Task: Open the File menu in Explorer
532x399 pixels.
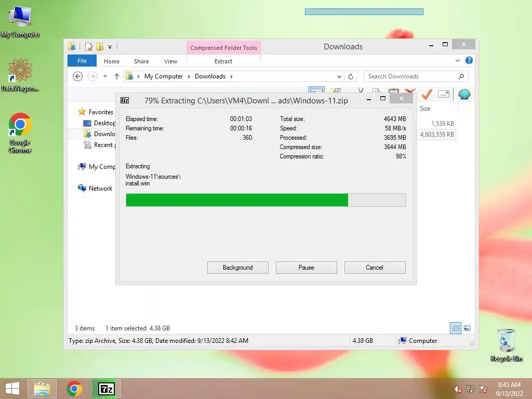Action: pos(82,61)
